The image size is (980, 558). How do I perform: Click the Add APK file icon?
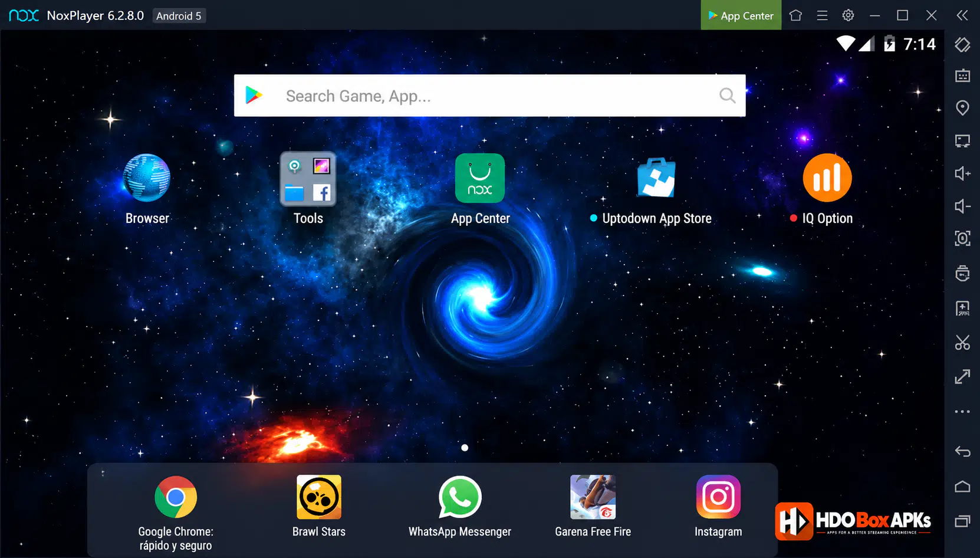point(962,308)
